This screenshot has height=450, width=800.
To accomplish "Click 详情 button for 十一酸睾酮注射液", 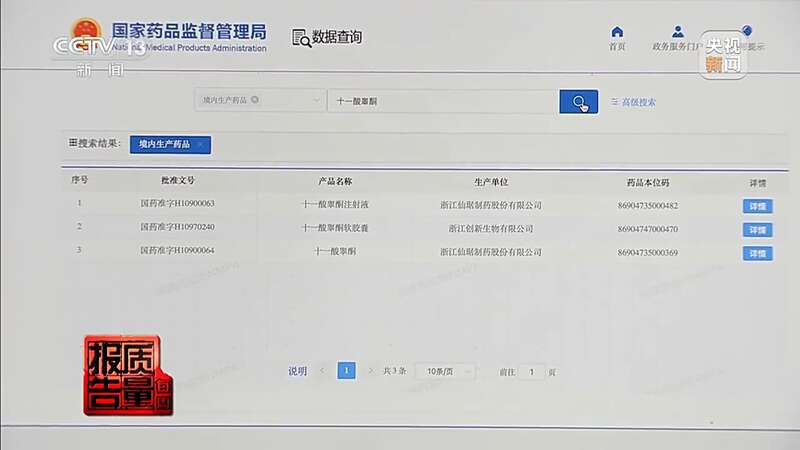I will tap(757, 206).
